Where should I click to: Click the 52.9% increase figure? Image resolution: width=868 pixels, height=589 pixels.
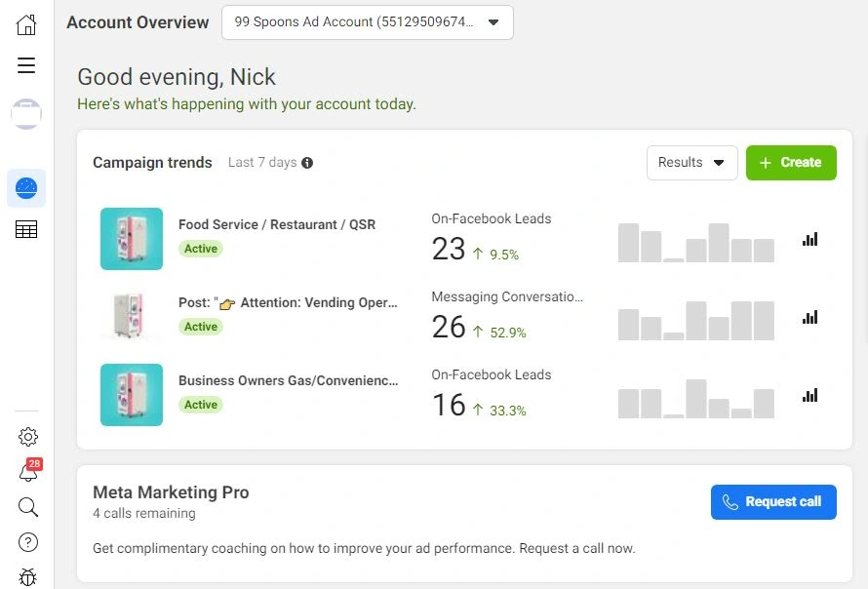coord(507,333)
